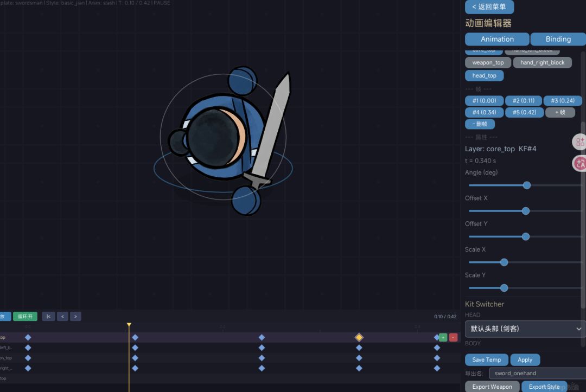Viewport: 586px width, 392px height.
Task: Select keyframe #5 diamond in left_b.. row
Action: click(x=437, y=348)
